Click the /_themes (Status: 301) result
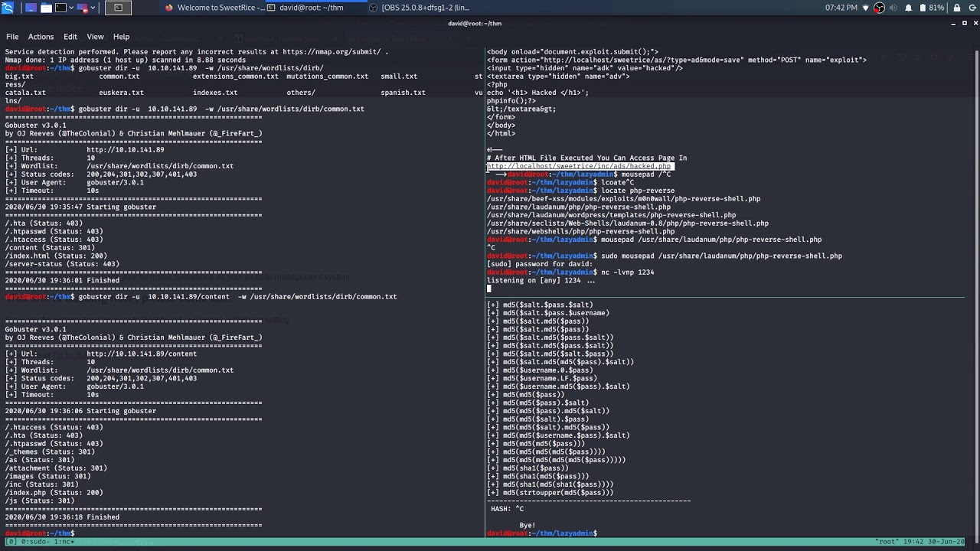This screenshot has height=551, width=980. 50,452
